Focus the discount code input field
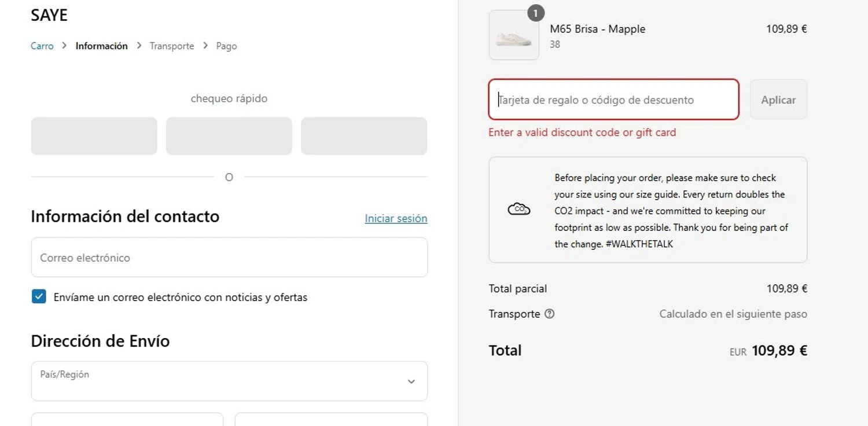The height and width of the screenshot is (426, 868). 614,100
